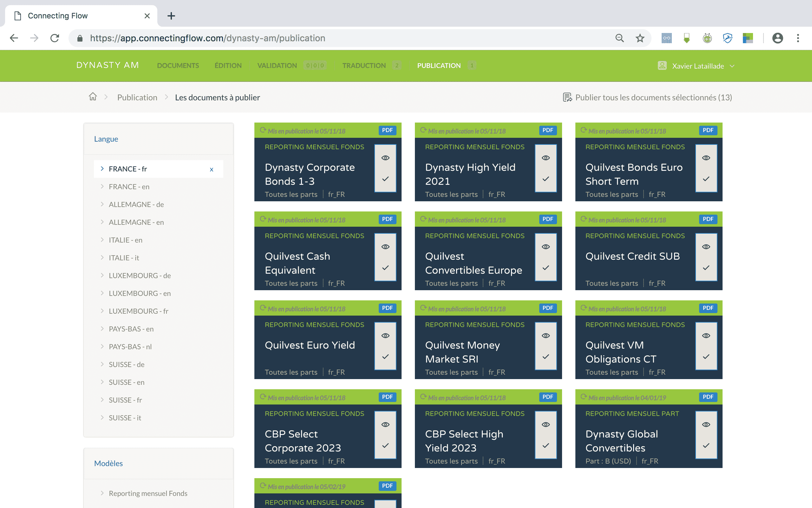The width and height of the screenshot is (812, 508).
Task: Open the ÉDITION menu
Action: click(x=228, y=65)
